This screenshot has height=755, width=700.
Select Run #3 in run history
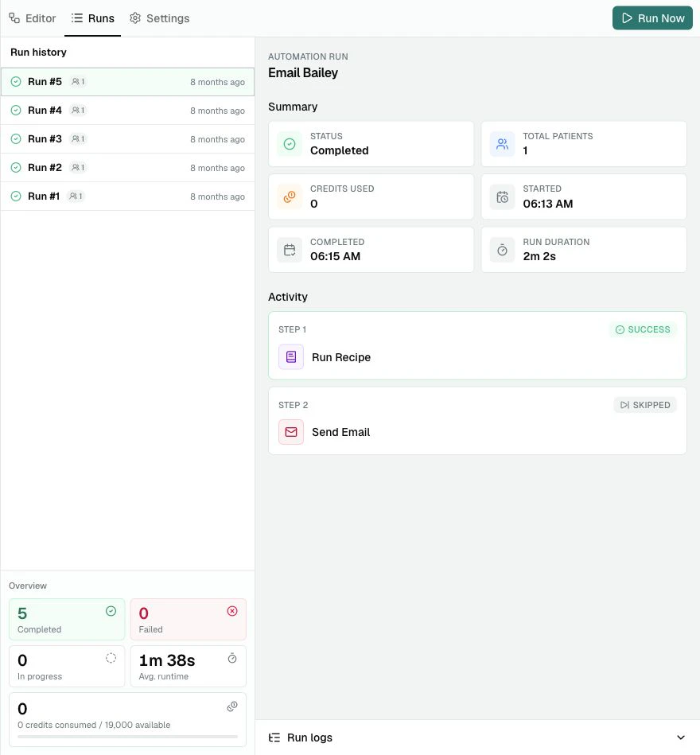[x=127, y=138]
